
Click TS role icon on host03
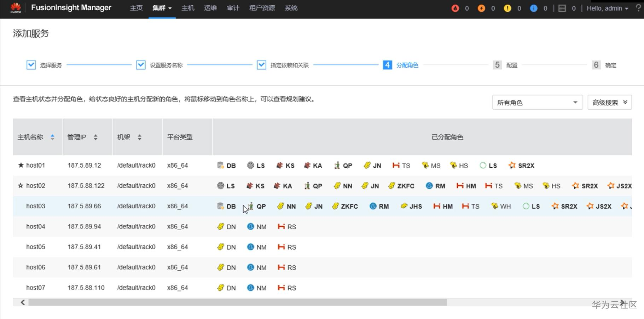465,206
